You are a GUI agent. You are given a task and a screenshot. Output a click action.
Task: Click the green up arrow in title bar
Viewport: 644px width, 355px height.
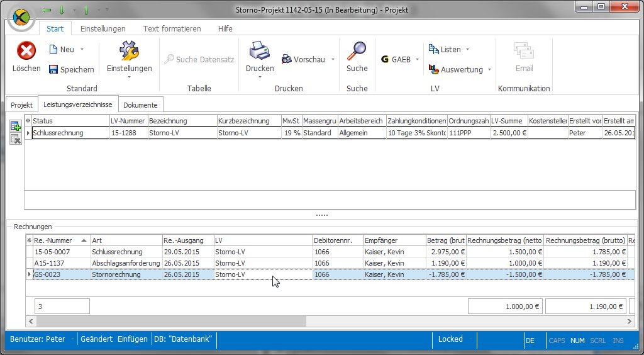[x=87, y=9]
